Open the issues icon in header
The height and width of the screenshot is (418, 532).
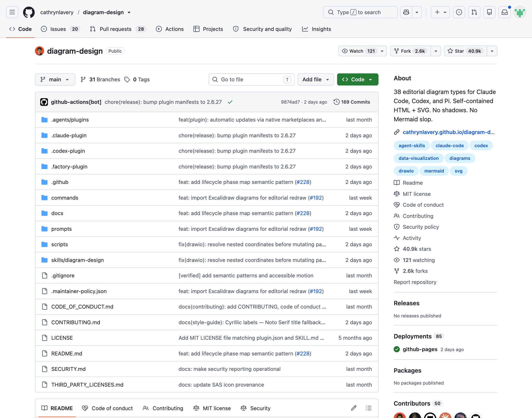[459, 12]
